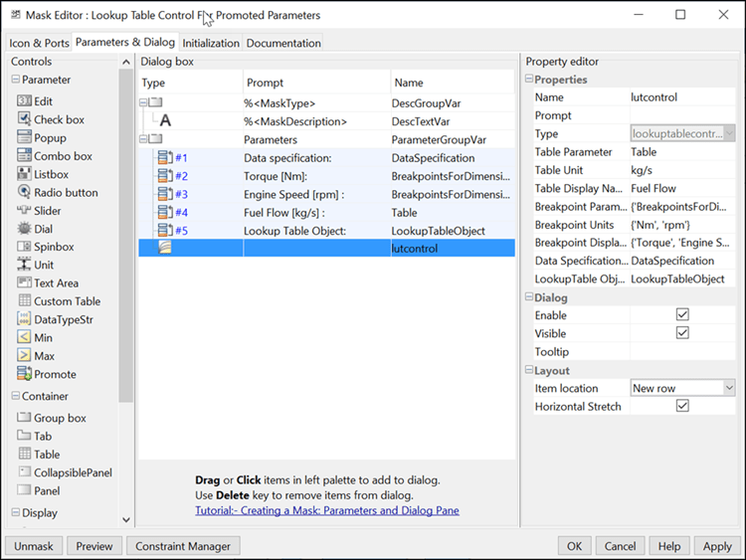746x560 pixels.
Task: Collapse the Layout property section
Action: [x=528, y=370]
